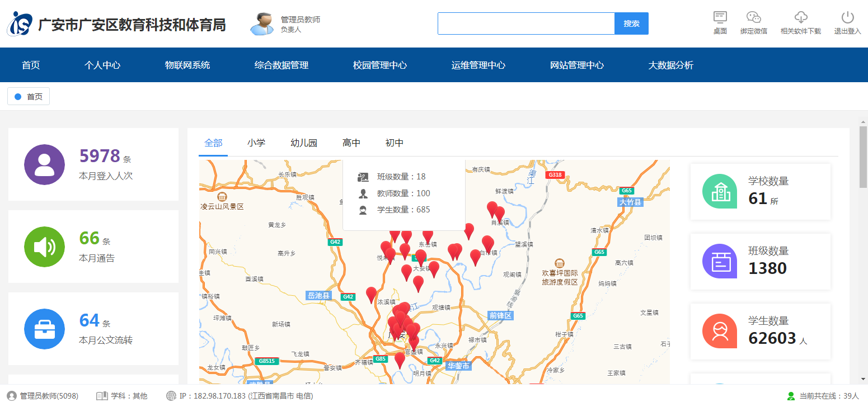Viewport: 868px width, 407px height.
Task: Open the 首页 navigation menu
Action: pos(31,65)
